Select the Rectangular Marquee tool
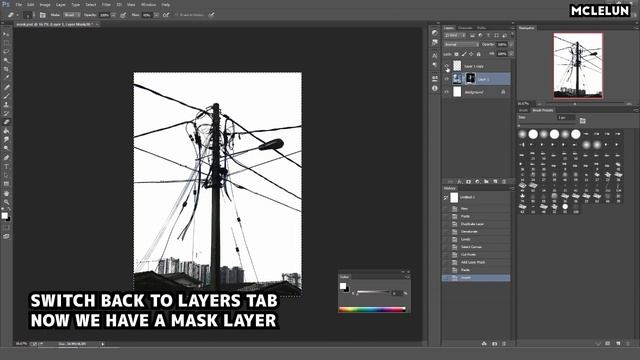 6,43
